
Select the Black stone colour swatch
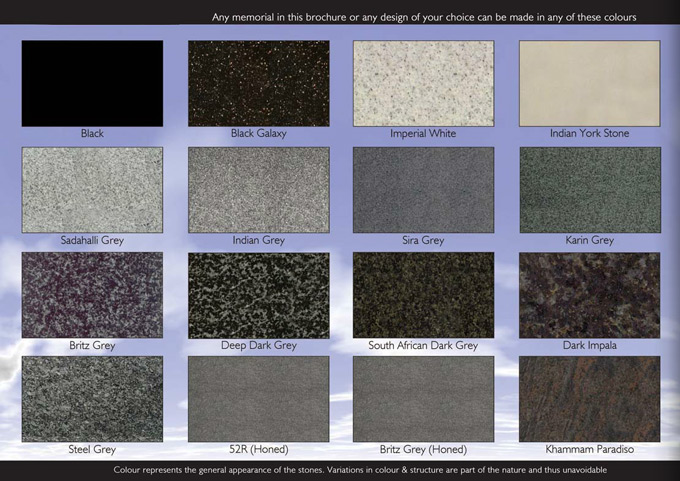[x=92, y=84]
